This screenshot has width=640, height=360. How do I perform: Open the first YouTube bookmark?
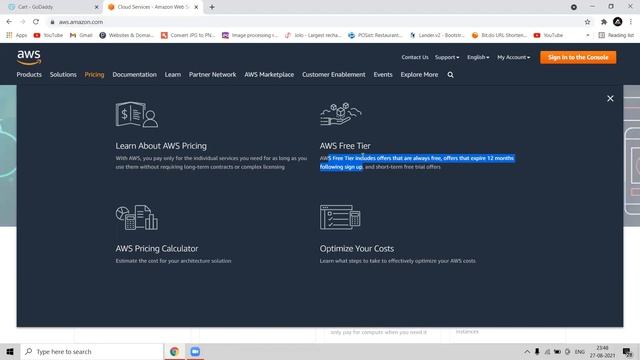48,35
